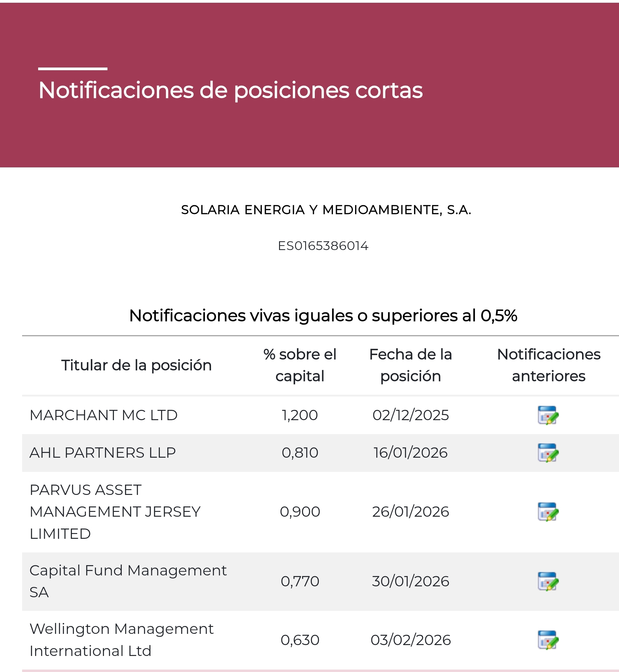Click the ISIN code ES0165386014

click(x=323, y=246)
